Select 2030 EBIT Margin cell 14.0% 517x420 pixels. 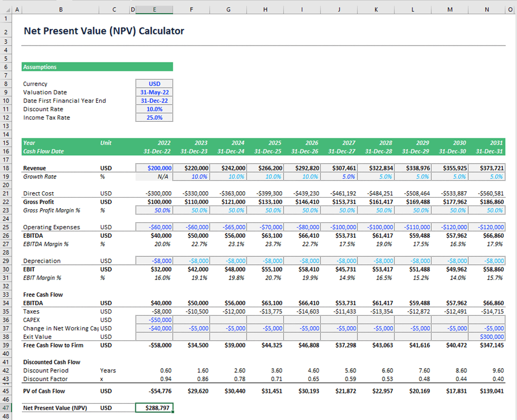(x=450, y=278)
